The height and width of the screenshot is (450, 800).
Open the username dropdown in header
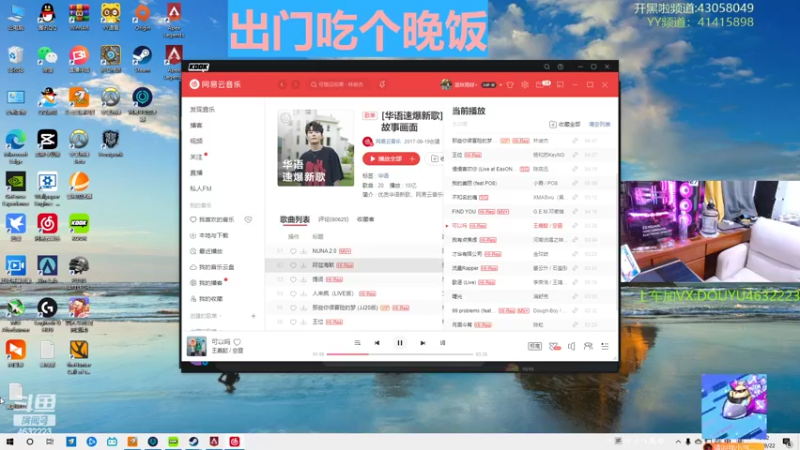pyautogui.click(x=465, y=85)
